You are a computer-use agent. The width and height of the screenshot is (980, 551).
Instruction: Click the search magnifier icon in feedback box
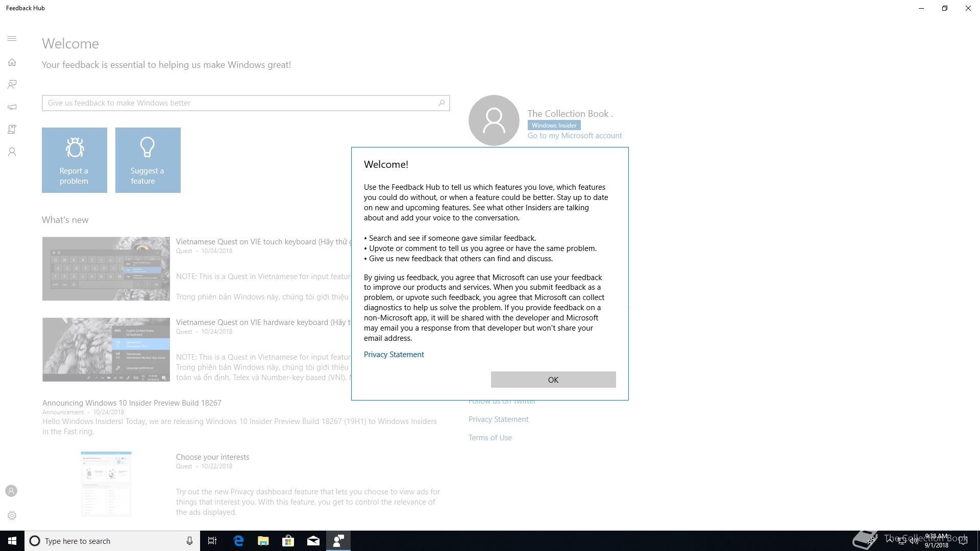coord(442,103)
